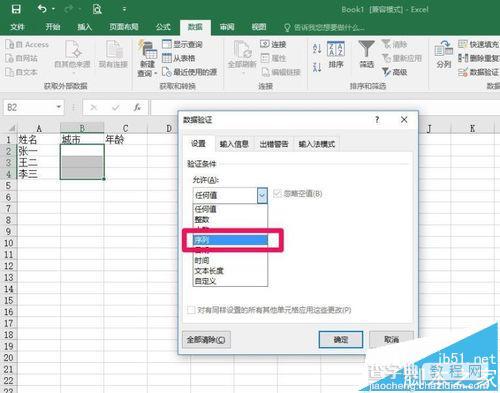Image resolution: width=500 pixels, height=393 pixels.
Task: Choose 整数 in the dropdown list
Action: click(x=230, y=219)
